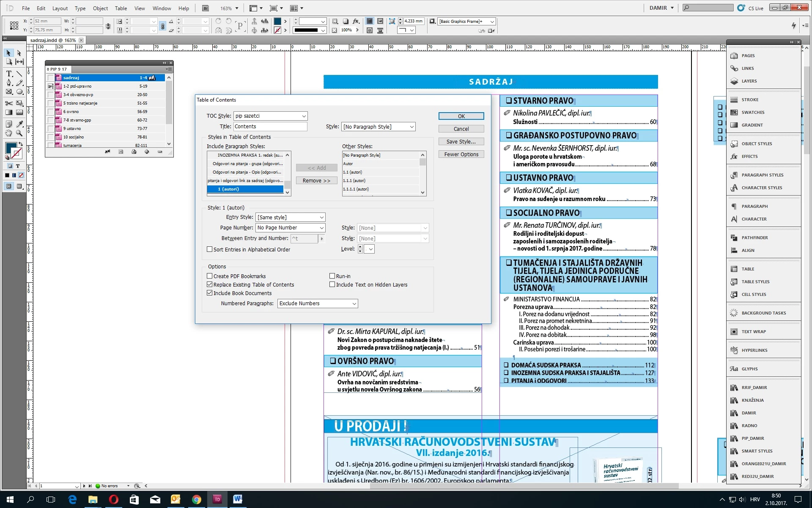Open the Swatches panel
Viewport: 812px width, 508px height.
752,112
